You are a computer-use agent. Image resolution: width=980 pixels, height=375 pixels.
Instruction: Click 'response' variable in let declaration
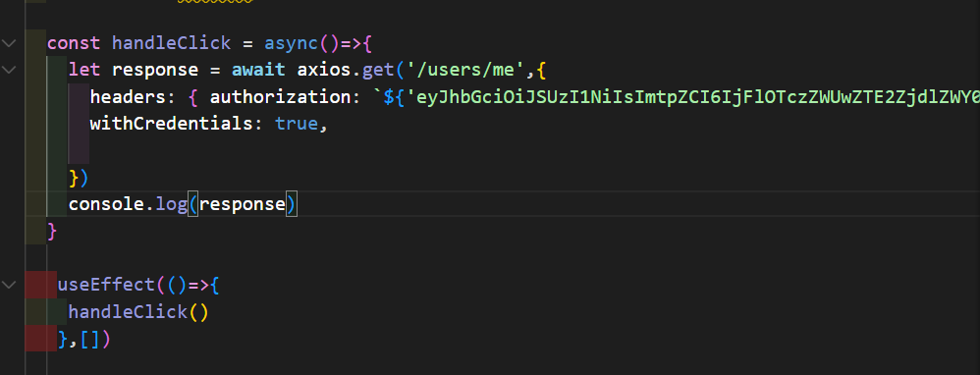[x=155, y=70]
